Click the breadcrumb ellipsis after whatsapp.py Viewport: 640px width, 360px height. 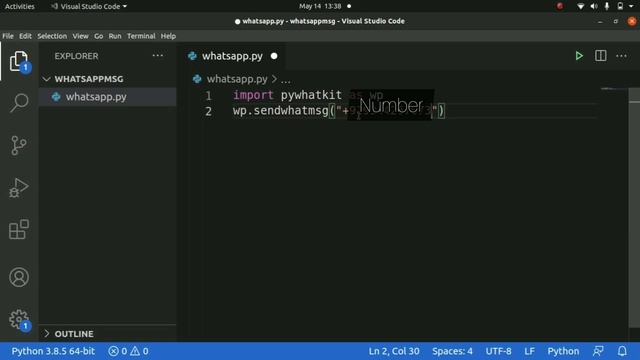pos(286,79)
